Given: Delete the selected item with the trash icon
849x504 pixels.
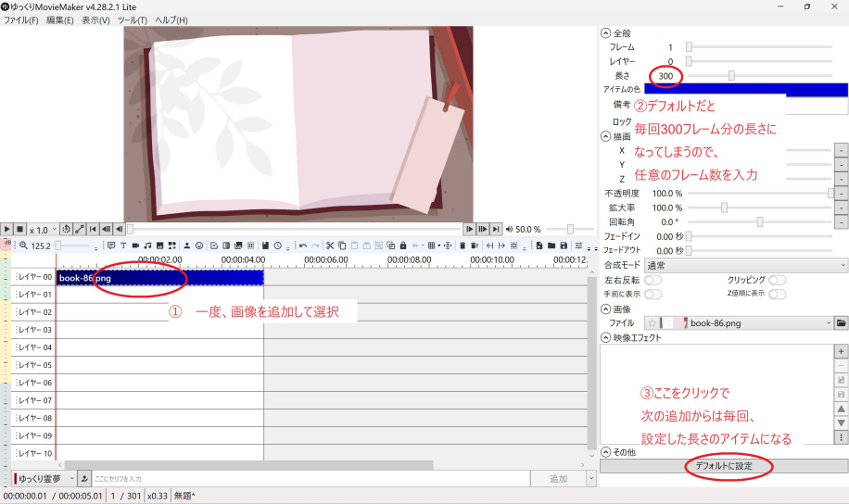Looking at the screenshot, I should tap(463, 246).
